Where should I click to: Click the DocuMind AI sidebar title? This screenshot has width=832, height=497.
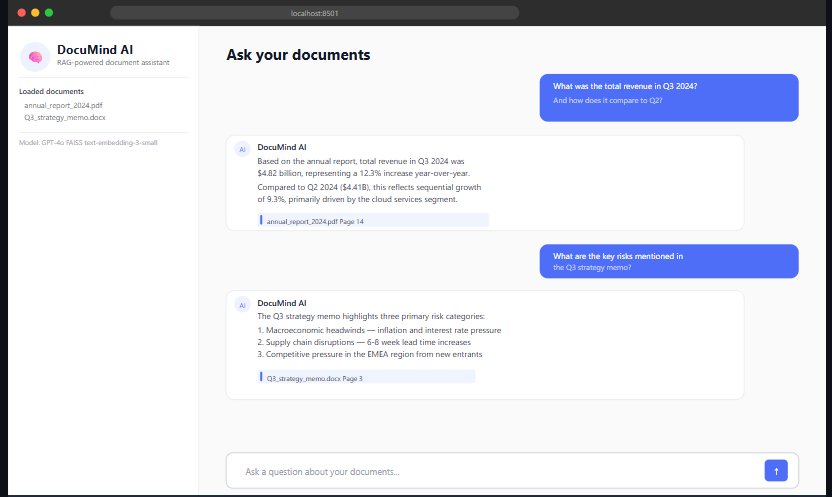pos(95,49)
